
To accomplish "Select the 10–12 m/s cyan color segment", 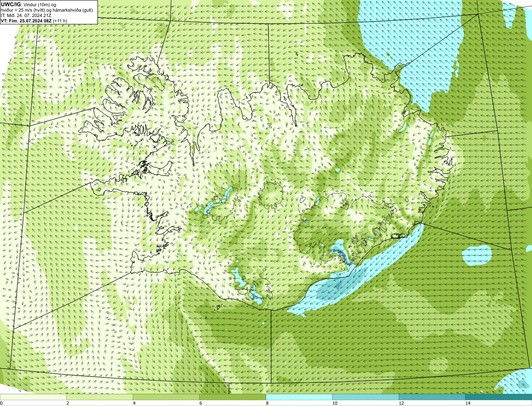I will [366, 397].
